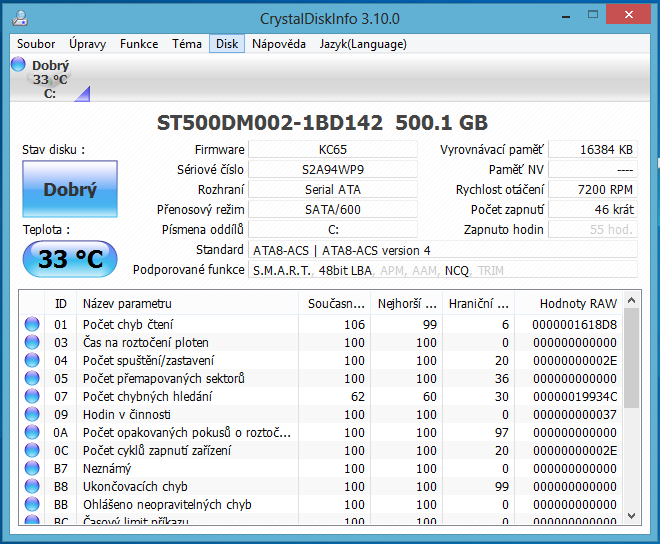Click the Hodnoty RAW column header
This screenshot has height=544, width=660.
[578, 303]
